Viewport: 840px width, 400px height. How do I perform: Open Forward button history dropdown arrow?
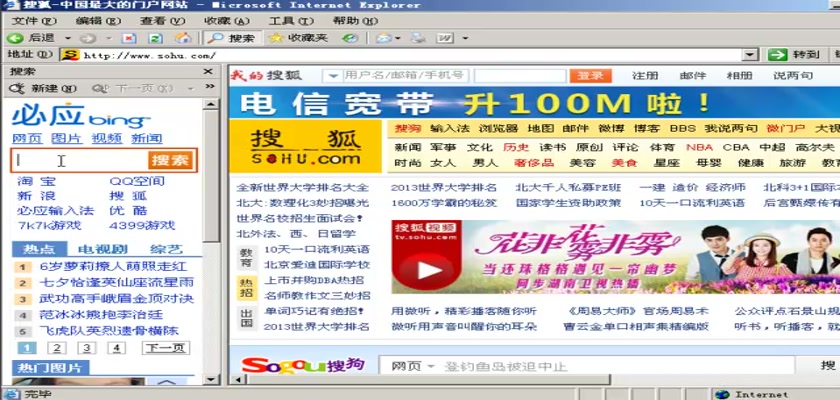[x=109, y=39]
